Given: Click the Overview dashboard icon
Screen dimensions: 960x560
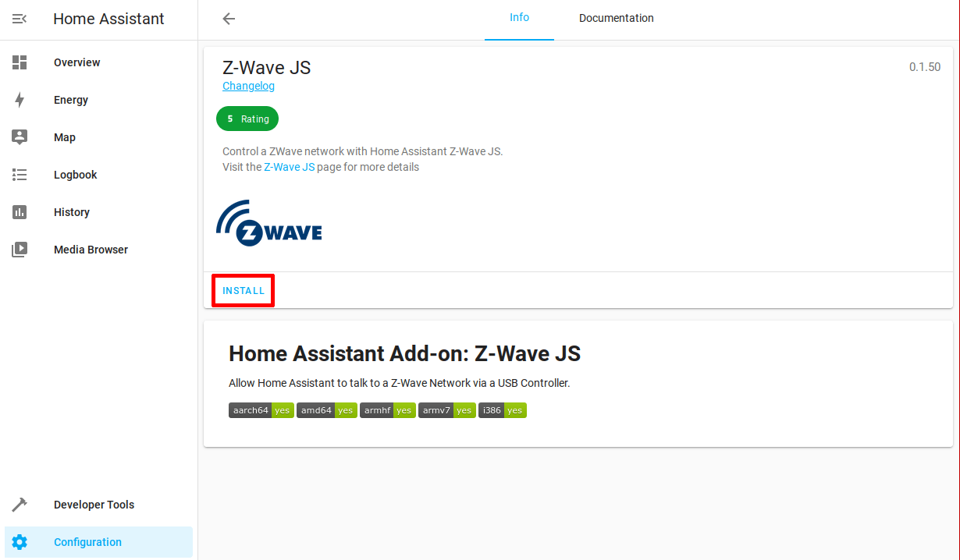Looking at the screenshot, I should pos(20,62).
